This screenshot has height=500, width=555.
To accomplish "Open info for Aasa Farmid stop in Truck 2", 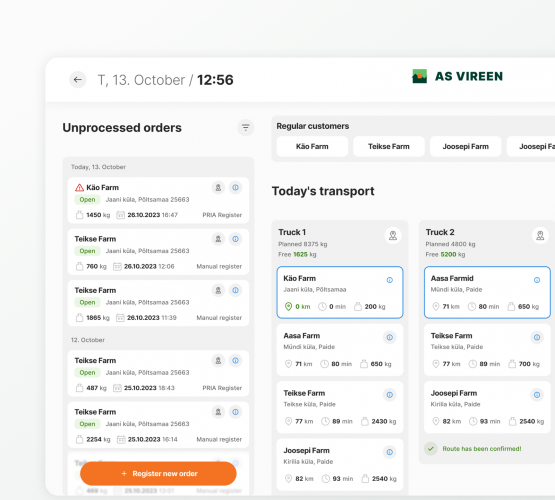I will click(x=537, y=280).
